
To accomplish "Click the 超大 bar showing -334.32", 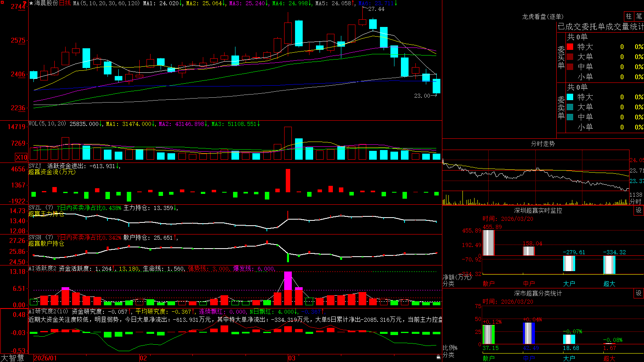I will pyautogui.click(x=609, y=265).
